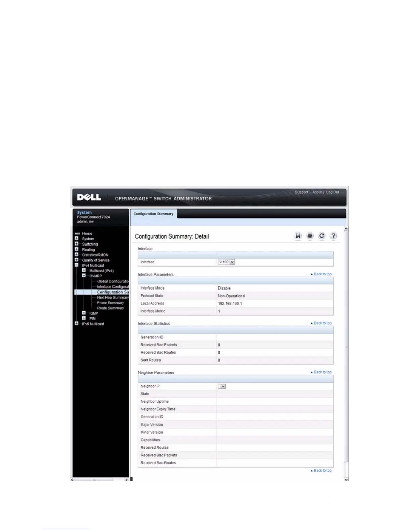This screenshot has width=411, height=532.
Task: Collapse the DVMRP tree node
Action: (x=84, y=276)
